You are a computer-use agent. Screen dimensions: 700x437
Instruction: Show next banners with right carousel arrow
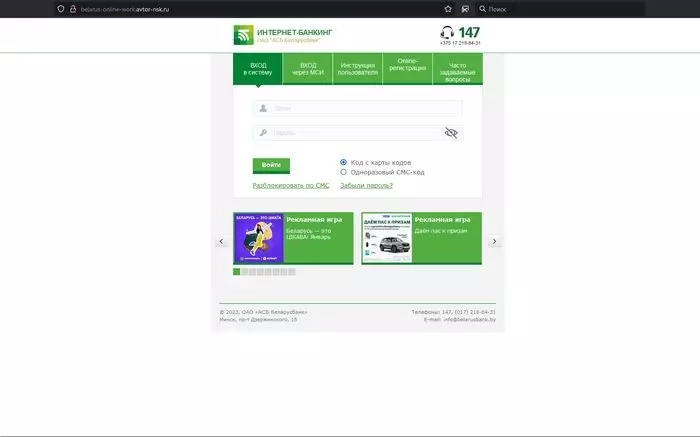pos(494,241)
